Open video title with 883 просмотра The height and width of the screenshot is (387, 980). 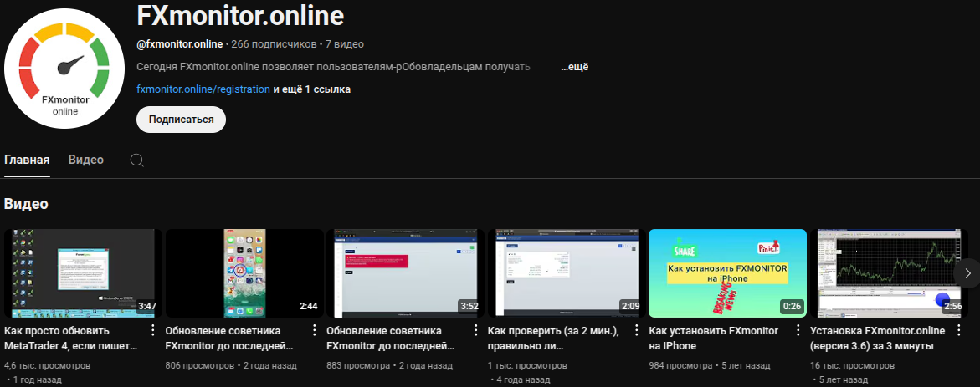click(391, 338)
